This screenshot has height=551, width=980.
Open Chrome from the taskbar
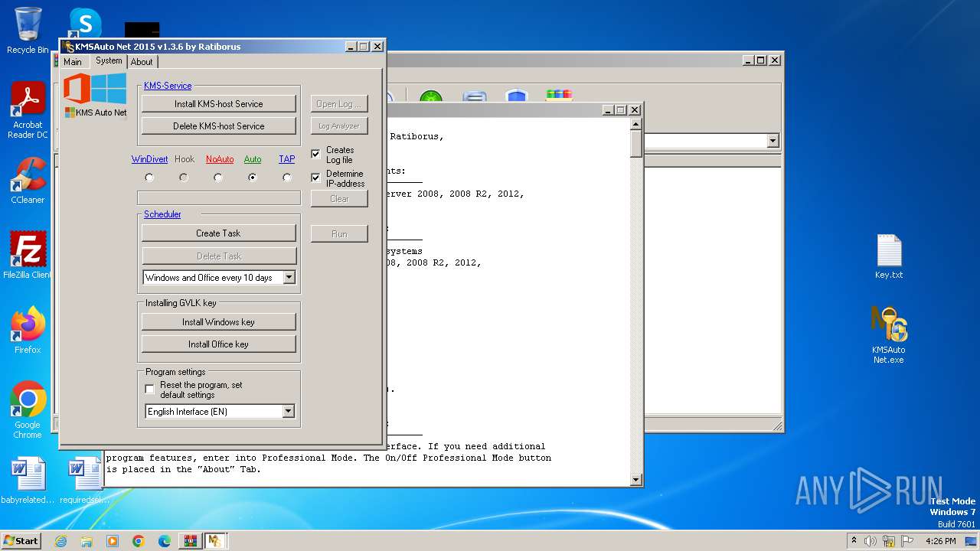tap(139, 541)
